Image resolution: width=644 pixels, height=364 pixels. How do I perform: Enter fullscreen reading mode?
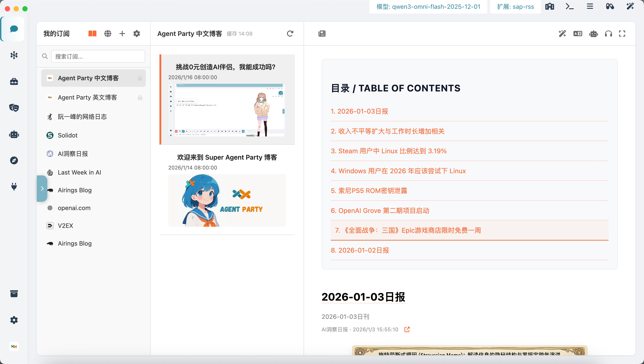click(x=622, y=34)
